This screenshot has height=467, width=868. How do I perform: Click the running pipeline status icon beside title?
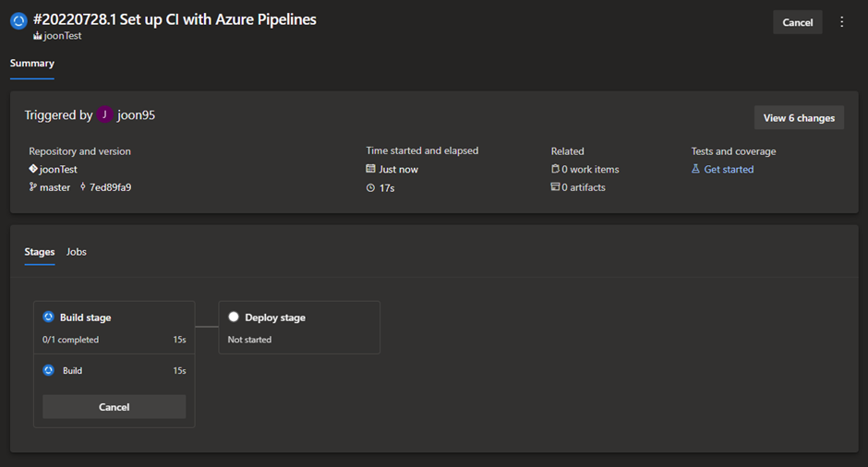click(18, 21)
